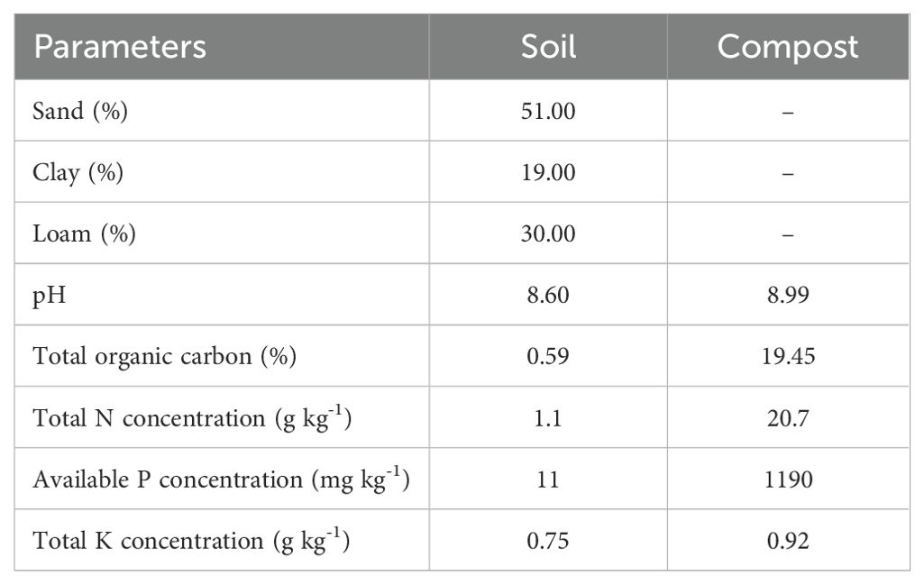Click the Soil column header

point(548,48)
